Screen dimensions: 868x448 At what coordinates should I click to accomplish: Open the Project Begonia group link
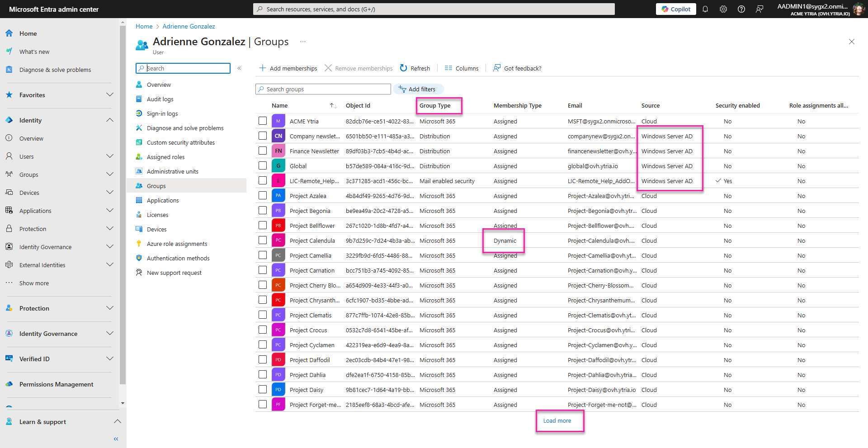[x=310, y=211]
